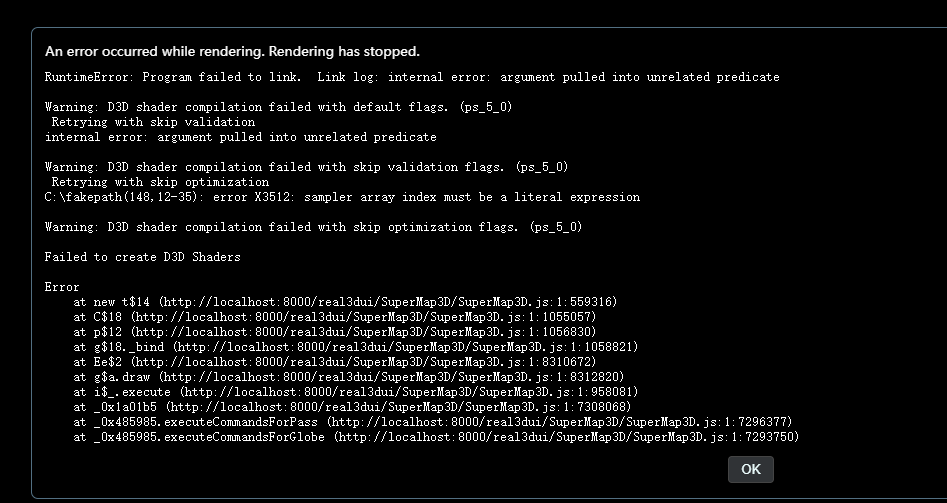Click the 'at _0x1a01b5' stack trace line
The height and width of the screenshot is (503, 947).
click(352, 407)
